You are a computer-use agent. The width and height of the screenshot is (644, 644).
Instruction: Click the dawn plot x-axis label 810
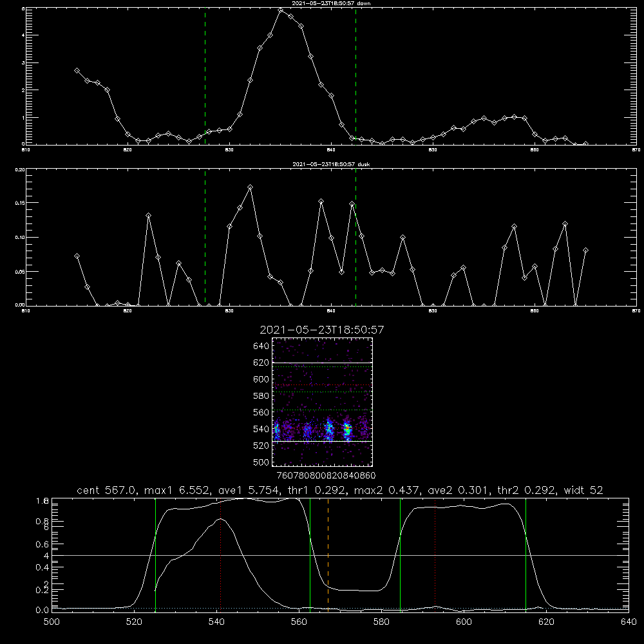pyautogui.click(x=26, y=150)
